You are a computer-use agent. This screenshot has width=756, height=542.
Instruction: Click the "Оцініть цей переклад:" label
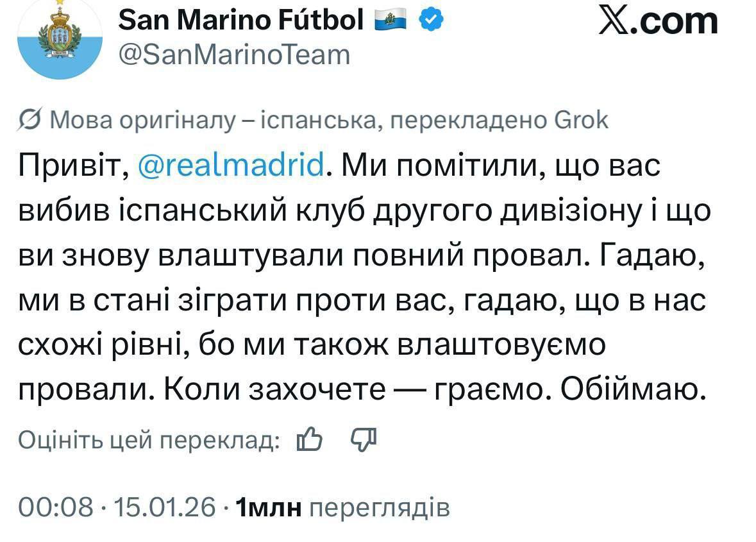pos(149,440)
